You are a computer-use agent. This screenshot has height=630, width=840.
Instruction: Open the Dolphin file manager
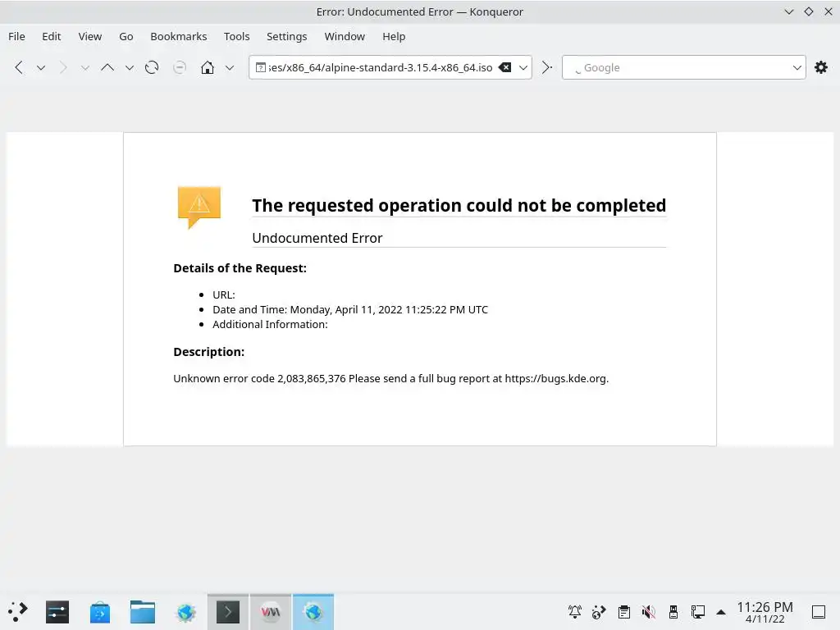tap(143, 612)
